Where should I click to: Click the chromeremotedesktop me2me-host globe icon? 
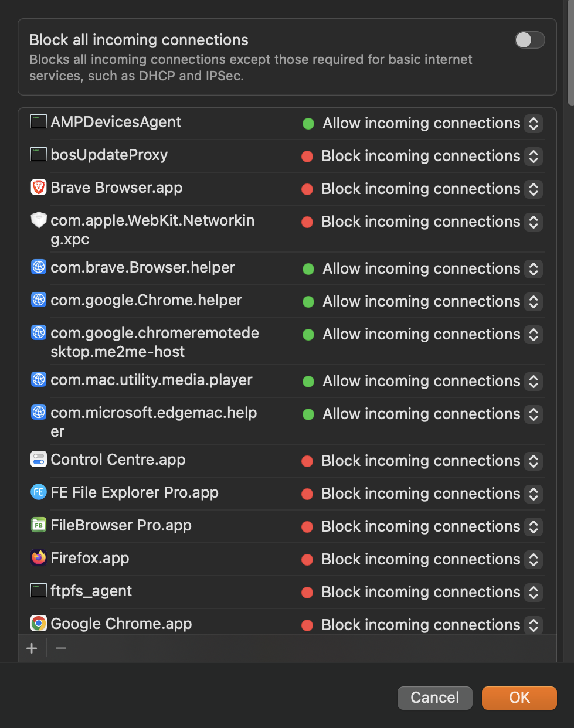click(x=39, y=333)
